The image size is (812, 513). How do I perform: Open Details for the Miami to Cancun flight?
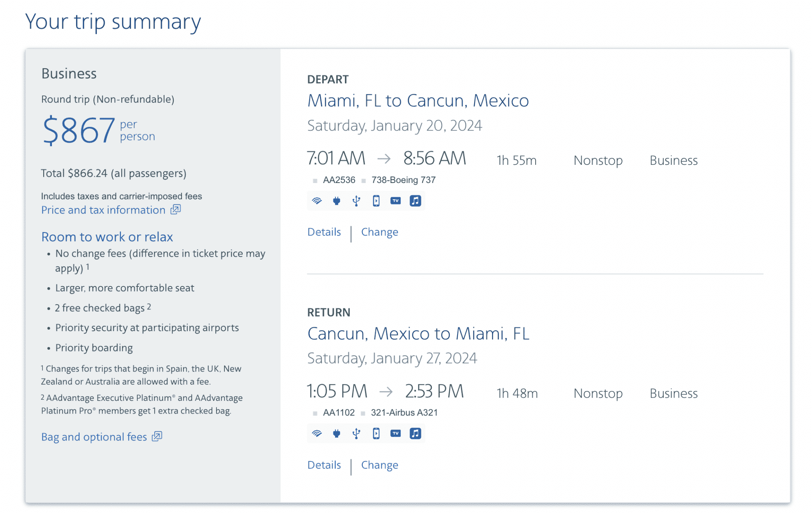pyautogui.click(x=324, y=232)
